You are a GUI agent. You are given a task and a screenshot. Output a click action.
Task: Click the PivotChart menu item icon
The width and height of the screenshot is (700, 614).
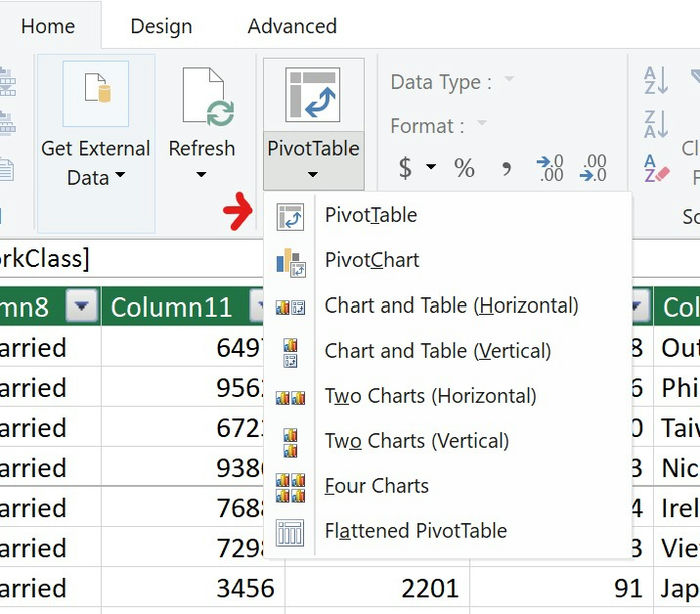coord(291,262)
